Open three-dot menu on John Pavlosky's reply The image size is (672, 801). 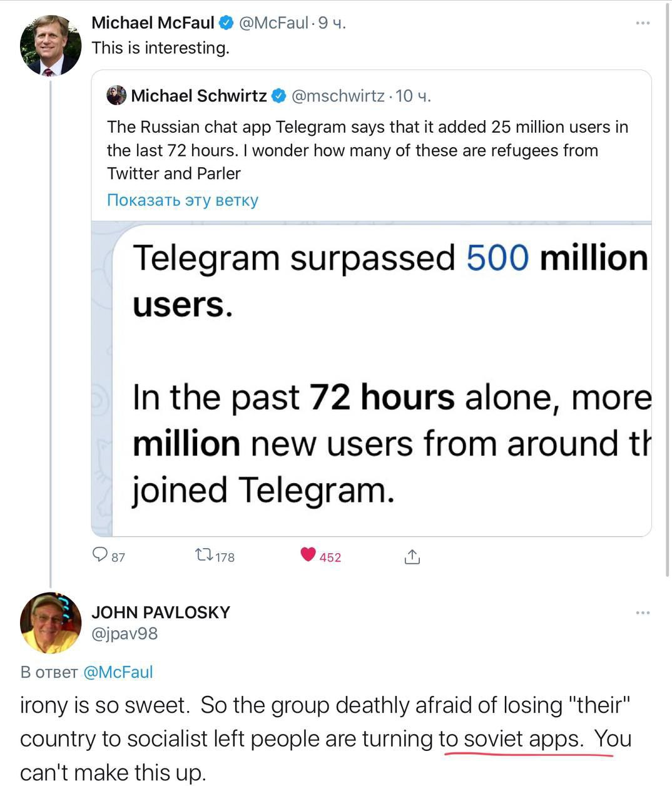click(x=643, y=612)
